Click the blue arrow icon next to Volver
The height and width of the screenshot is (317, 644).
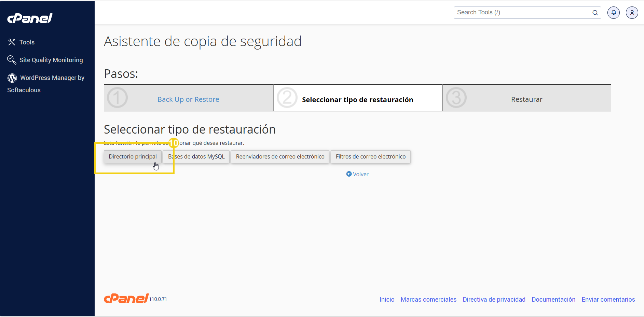(x=348, y=174)
